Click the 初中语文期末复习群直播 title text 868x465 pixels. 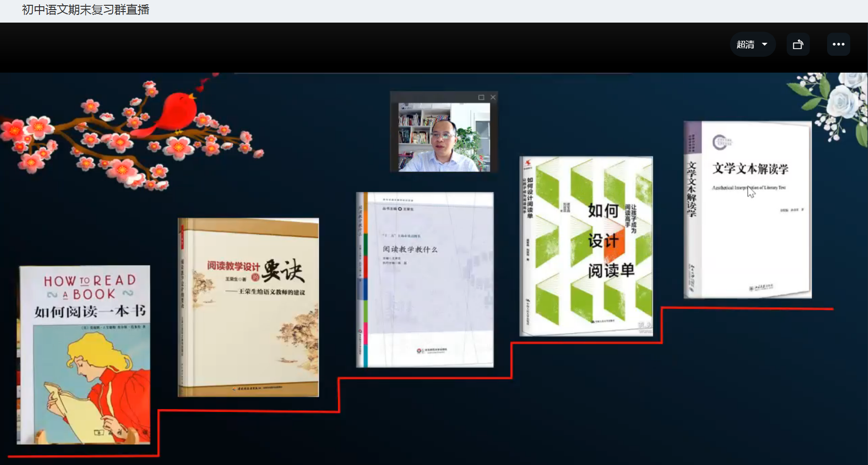pos(86,10)
